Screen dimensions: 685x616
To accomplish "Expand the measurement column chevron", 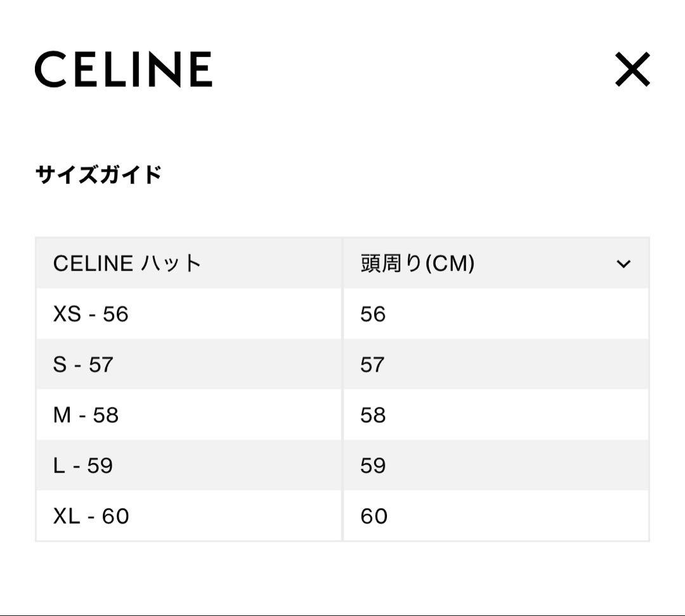I will (x=625, y=263).
